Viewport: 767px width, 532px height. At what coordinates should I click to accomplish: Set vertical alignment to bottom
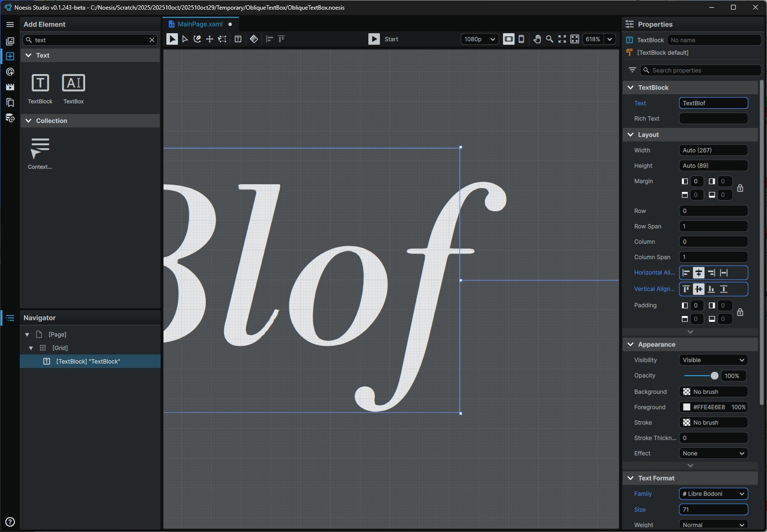[x=711, y=289]
